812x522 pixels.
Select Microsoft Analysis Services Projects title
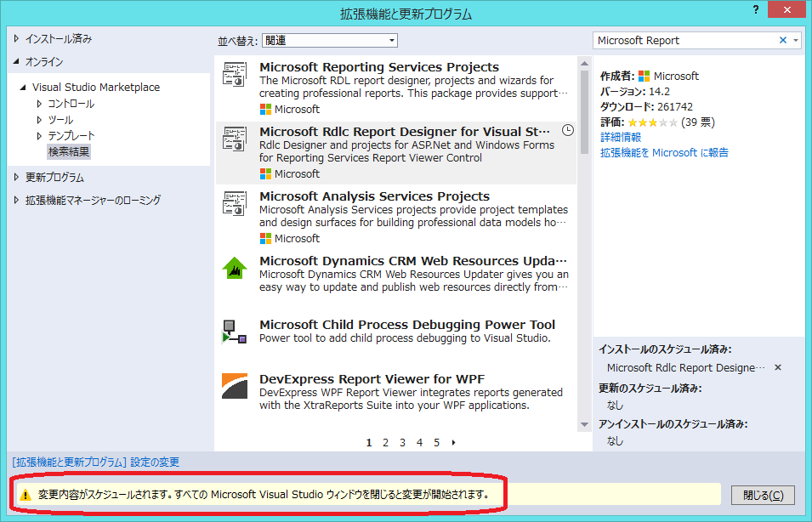point(374,196)
